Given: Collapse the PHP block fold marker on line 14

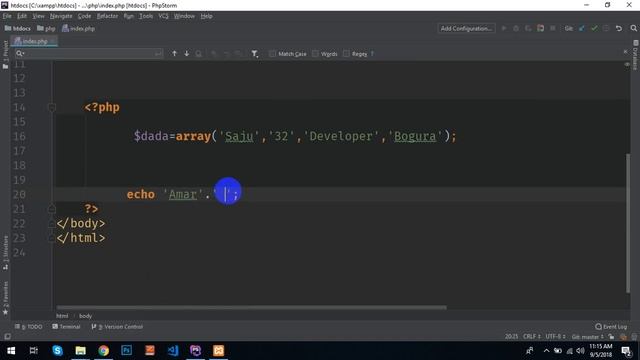Looking at the screenshot, I should [x=52, y=107].
